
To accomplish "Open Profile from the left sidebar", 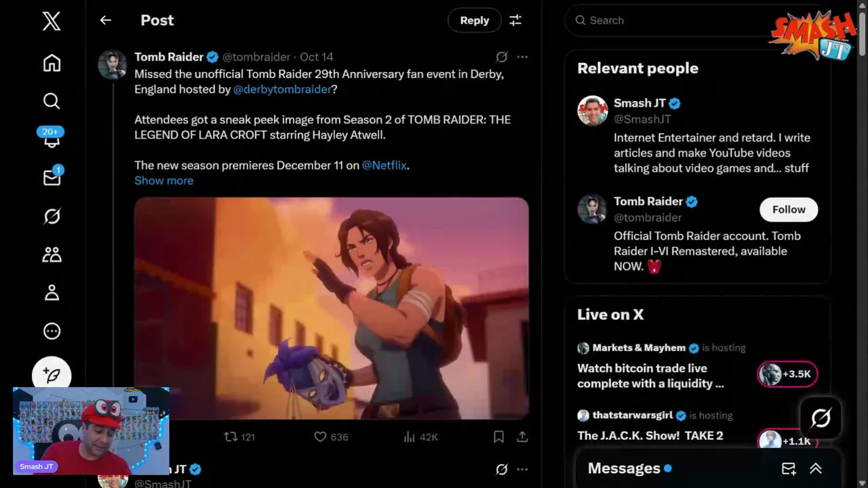I will tap(52, 293).
